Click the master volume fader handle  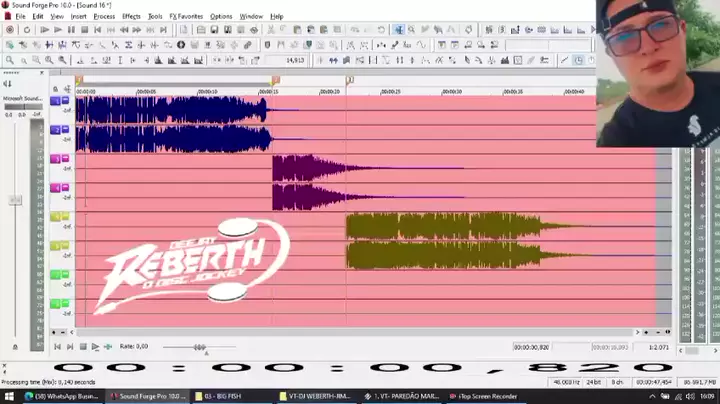coord(15,200)
